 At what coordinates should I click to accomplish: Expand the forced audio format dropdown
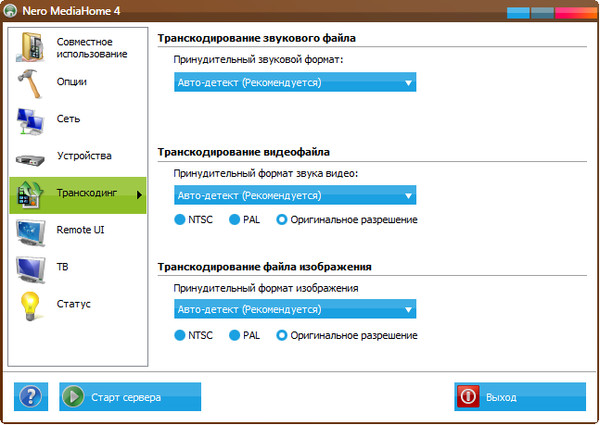295,83
